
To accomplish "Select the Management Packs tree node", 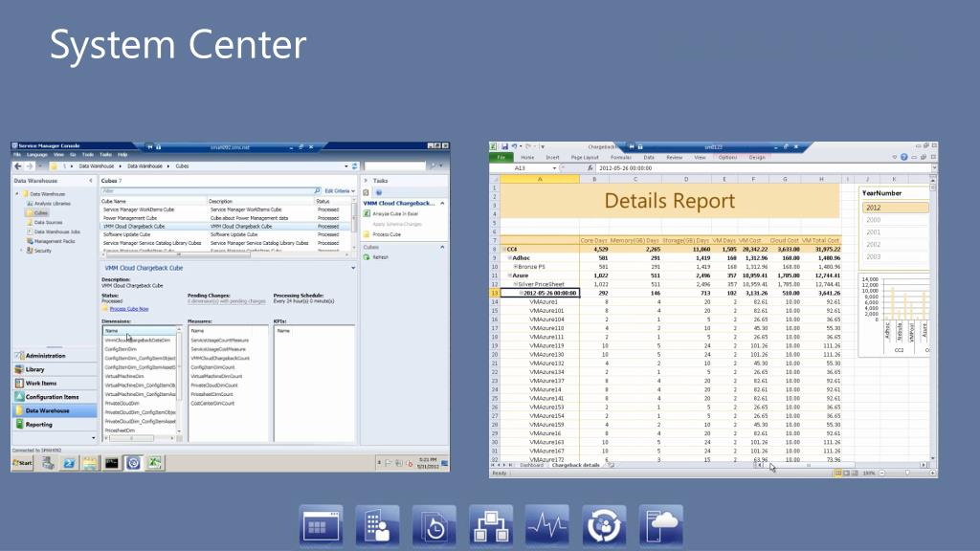I will [x=55, y=241].
